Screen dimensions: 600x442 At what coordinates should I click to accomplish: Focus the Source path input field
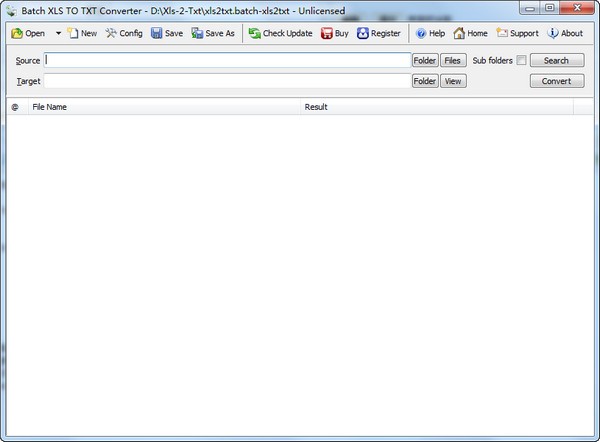[227, 60]
